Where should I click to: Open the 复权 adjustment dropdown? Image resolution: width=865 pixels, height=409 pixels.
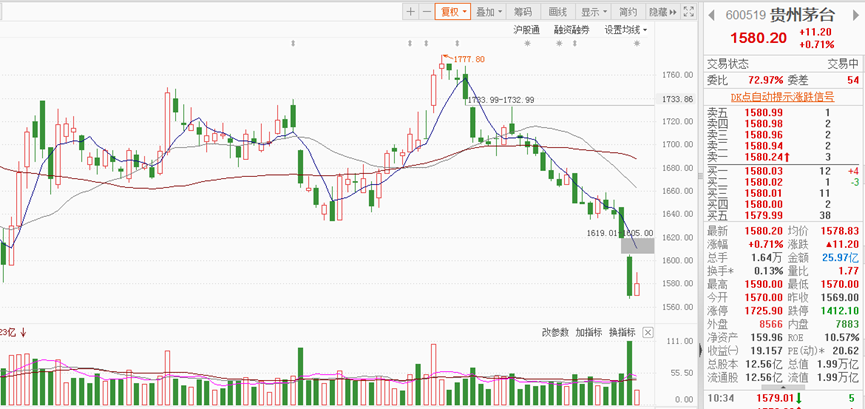click(453, 12)
